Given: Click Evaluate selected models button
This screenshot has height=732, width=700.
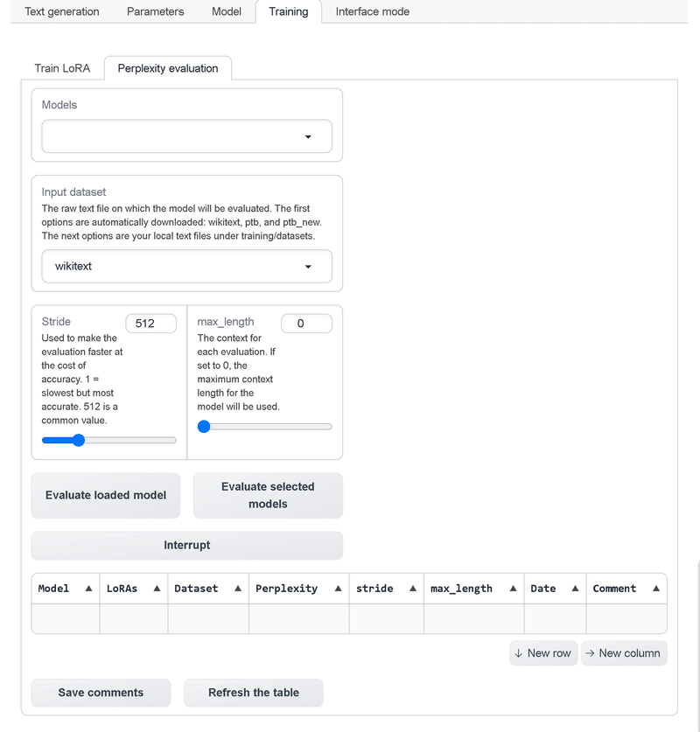Looking at the screenshot, I should pyautogui.click(x=268, y=495).
